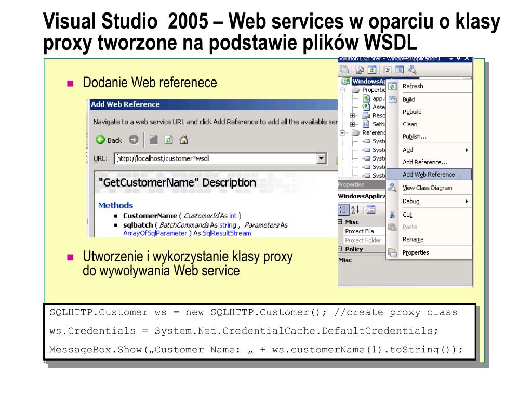Image resolution: width=532 pixels, height=399 pixels.
Task: Click the C# project icon of WindowsApplication node
Action: coord(346,81)
